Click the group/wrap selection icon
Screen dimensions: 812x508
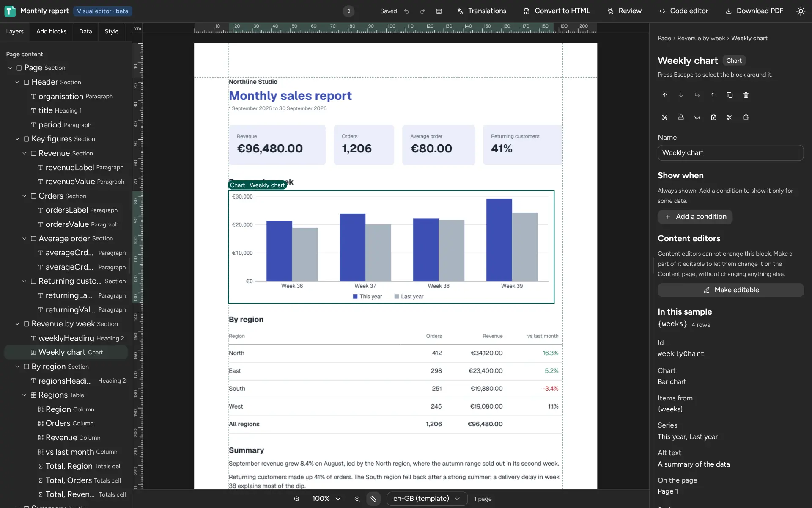tap(665, 117)
